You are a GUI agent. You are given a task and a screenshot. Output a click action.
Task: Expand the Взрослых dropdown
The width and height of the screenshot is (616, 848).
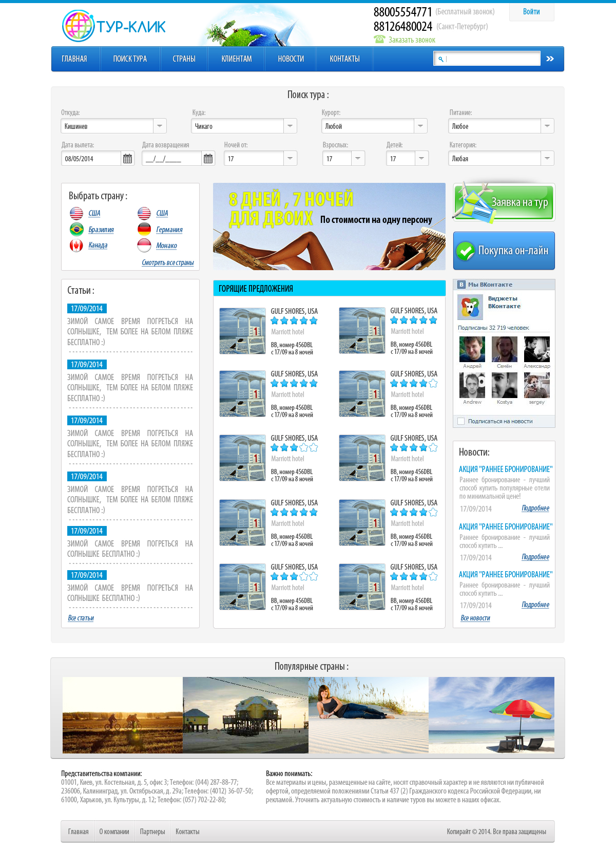pyautogui.click(x=358, y=158)
